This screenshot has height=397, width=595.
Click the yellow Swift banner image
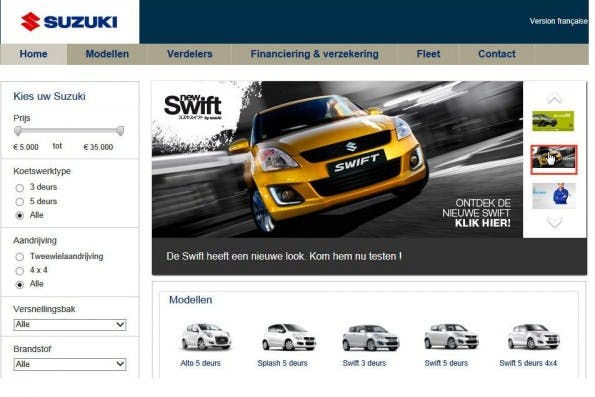(337, 159)
